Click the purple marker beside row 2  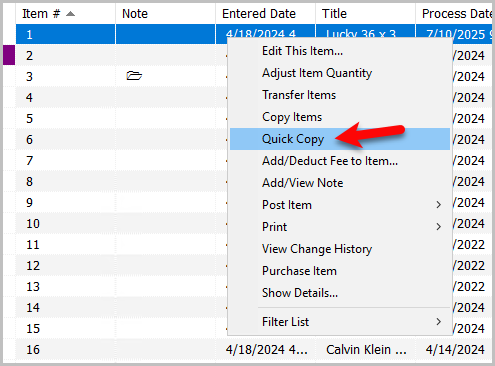9,55
